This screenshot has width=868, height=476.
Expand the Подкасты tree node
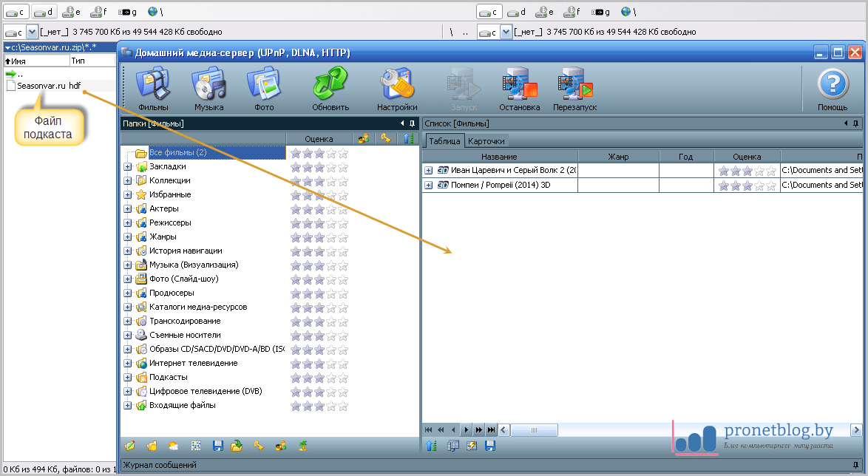tap(128, 378)
